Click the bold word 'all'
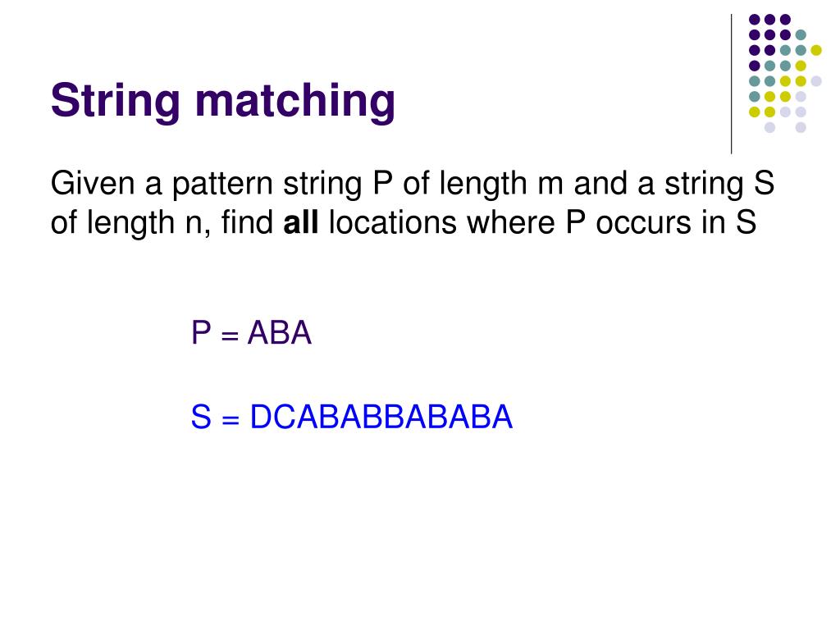 click(300, 222)
